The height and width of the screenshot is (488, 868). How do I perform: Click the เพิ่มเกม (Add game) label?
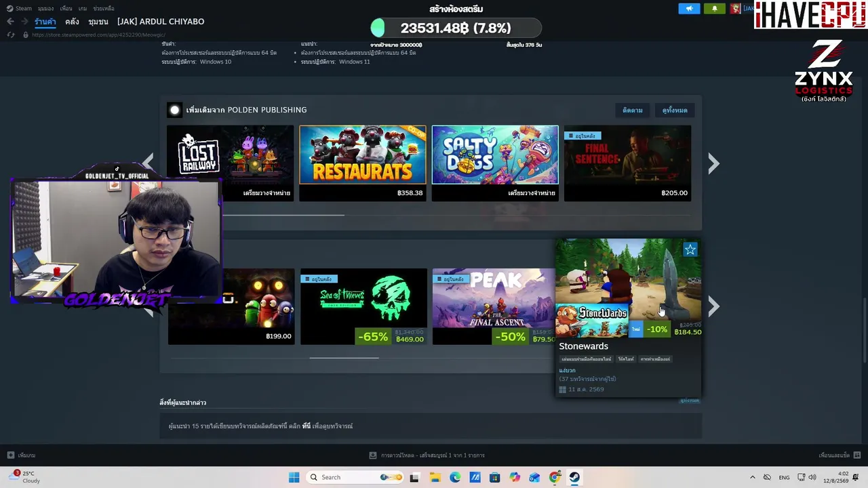click(x=27, y=455)
